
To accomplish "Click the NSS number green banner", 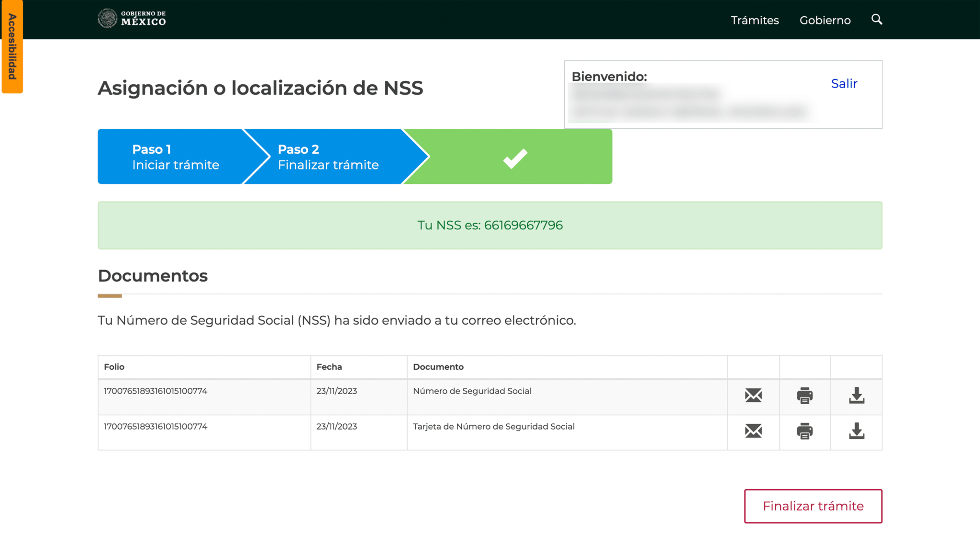I will 490,225.
